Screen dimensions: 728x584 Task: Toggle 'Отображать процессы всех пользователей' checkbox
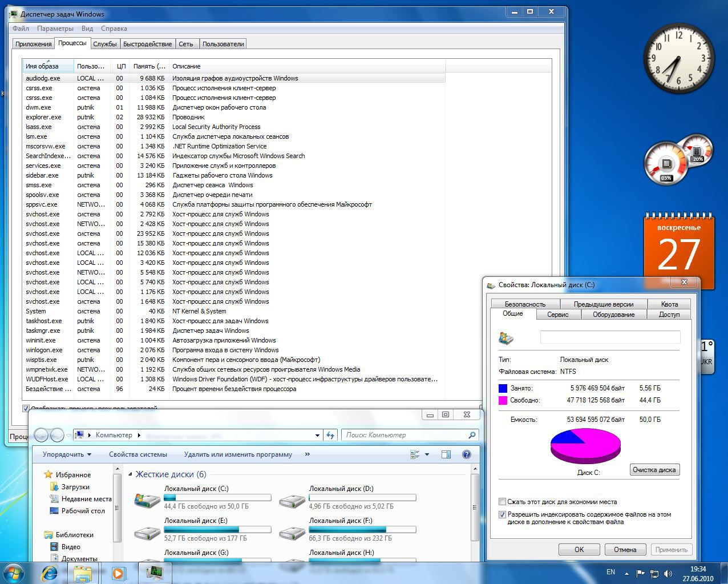[x=26, y=408]
